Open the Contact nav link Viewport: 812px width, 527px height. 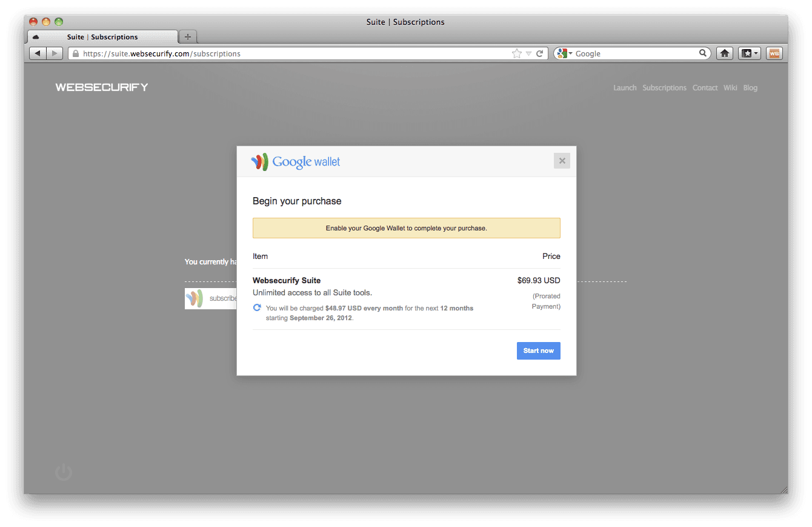[705, 88]
